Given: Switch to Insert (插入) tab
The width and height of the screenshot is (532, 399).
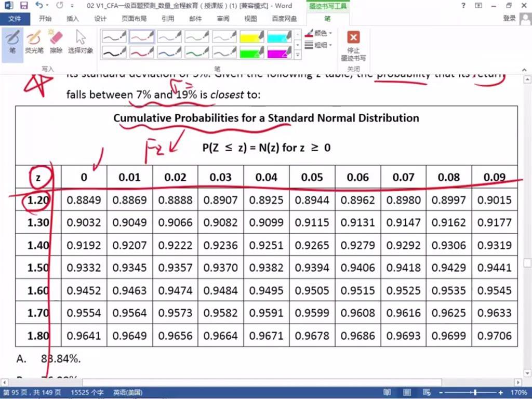Looking at the screenshot, I should click(72, 19).
